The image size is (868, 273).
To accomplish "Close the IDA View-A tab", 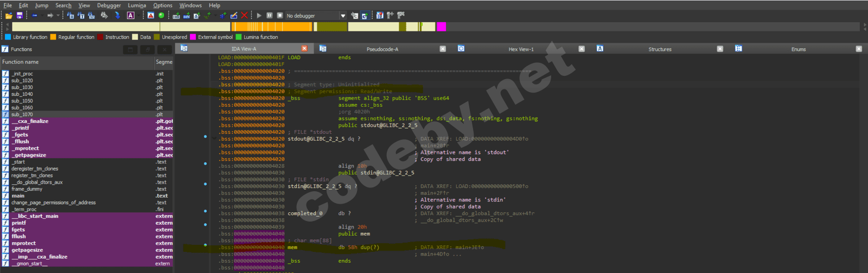I will (x=304, y=49).
